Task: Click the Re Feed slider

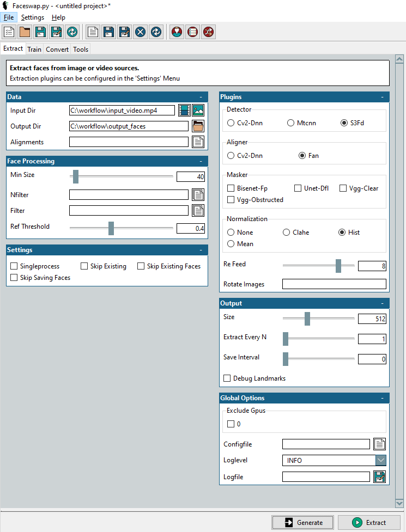Action: coord(318,266)
